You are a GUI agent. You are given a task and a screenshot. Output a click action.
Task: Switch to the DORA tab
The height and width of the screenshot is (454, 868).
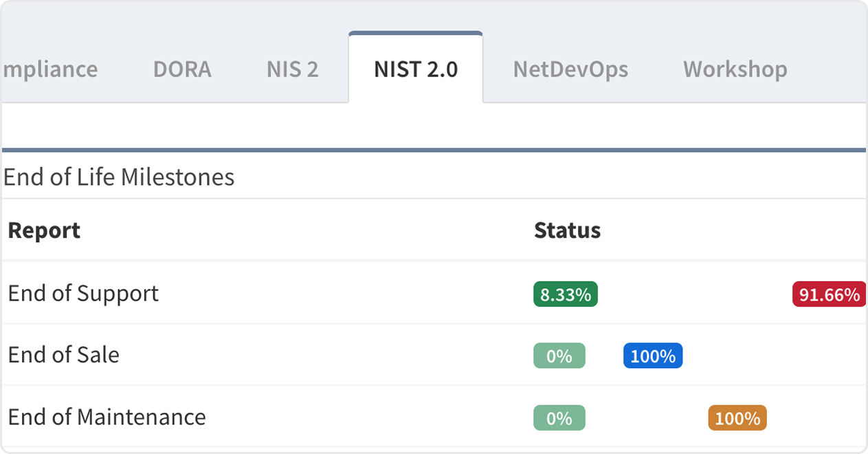(182, 69)
